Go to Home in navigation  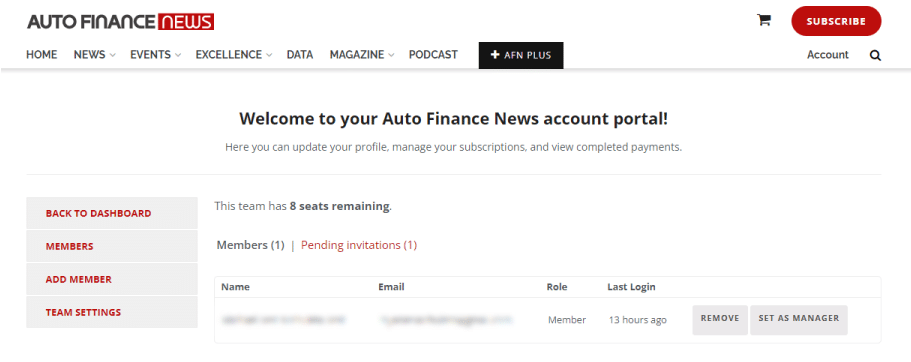tap(42, 55)
